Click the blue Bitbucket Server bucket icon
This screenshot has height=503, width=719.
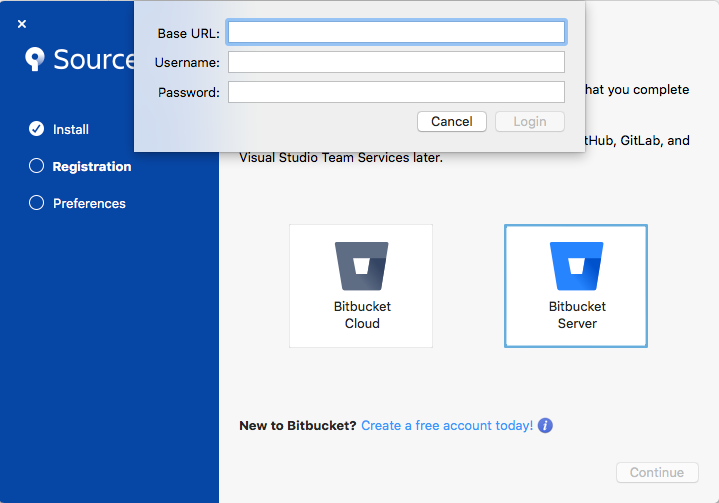click(x=576, y=266)
